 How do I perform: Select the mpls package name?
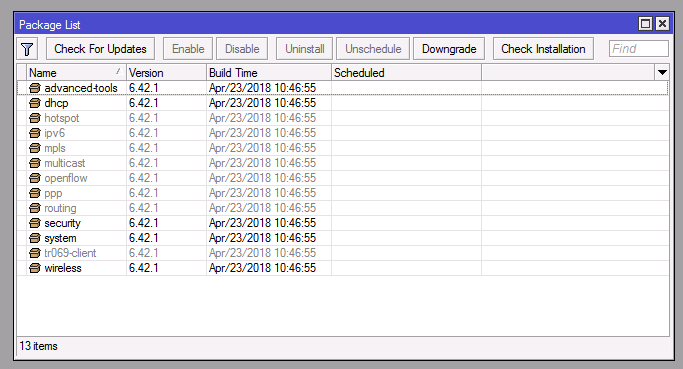click(x=55, y=148)
